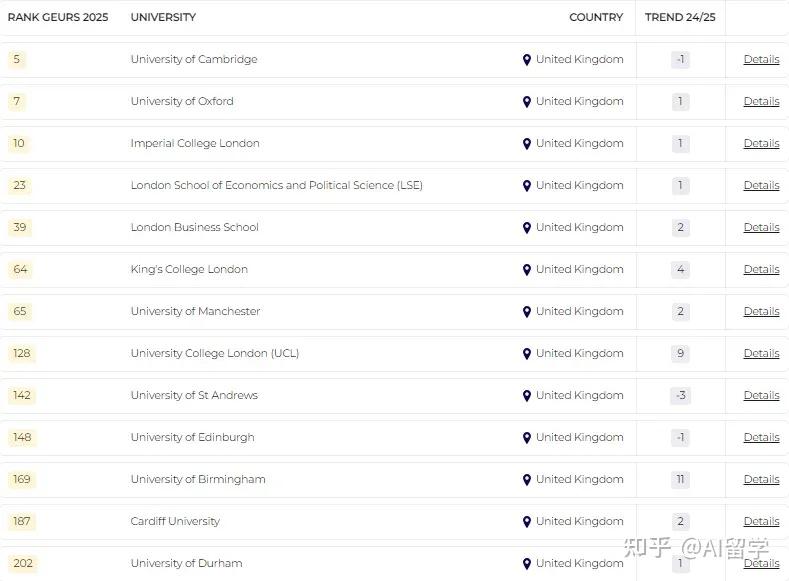Open Details link for University of Birmingham
Viewport: 789px width, 581px height.
click(x=761, y=480)
